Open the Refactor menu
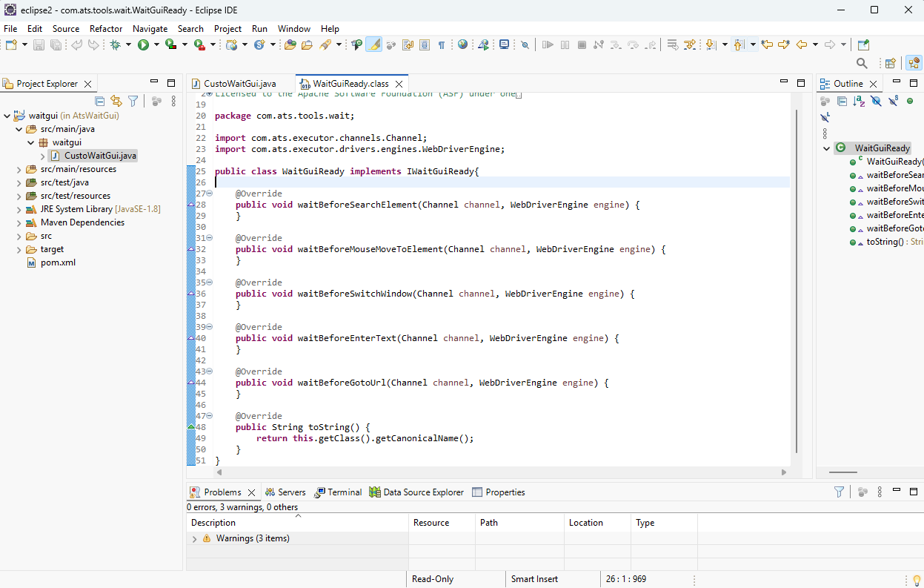The image size is (924, 588). pos(106,28)
